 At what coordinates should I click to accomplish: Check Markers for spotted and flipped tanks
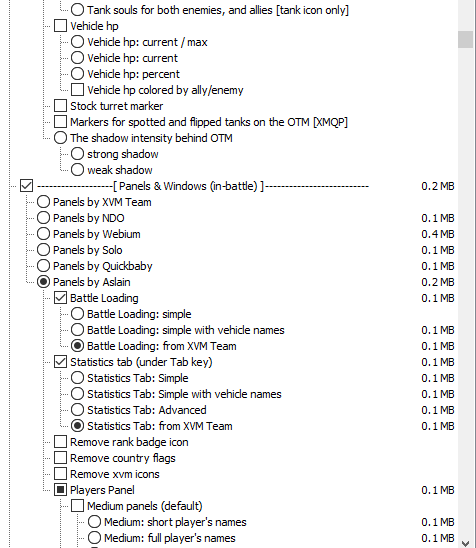point(60,122)
